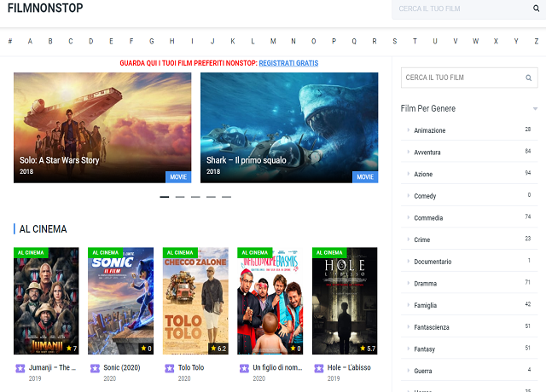
Task: Switch to the third carousel slide indicator
Action: (x=195, y=197)
